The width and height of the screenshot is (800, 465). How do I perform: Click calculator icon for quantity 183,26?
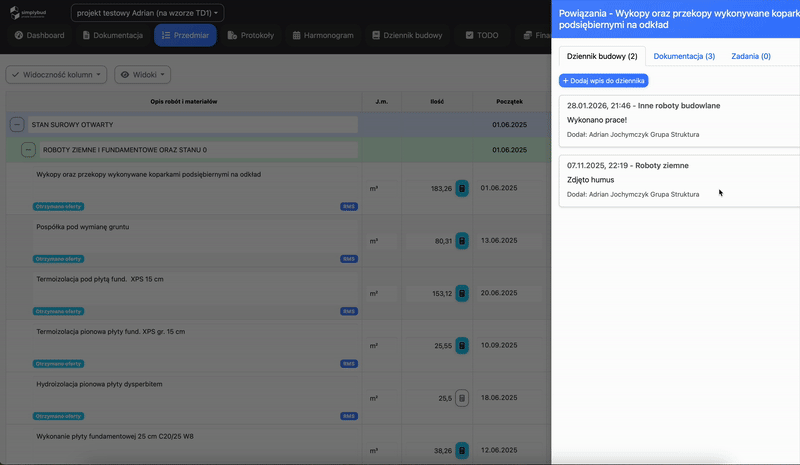(x=462, y=188)
